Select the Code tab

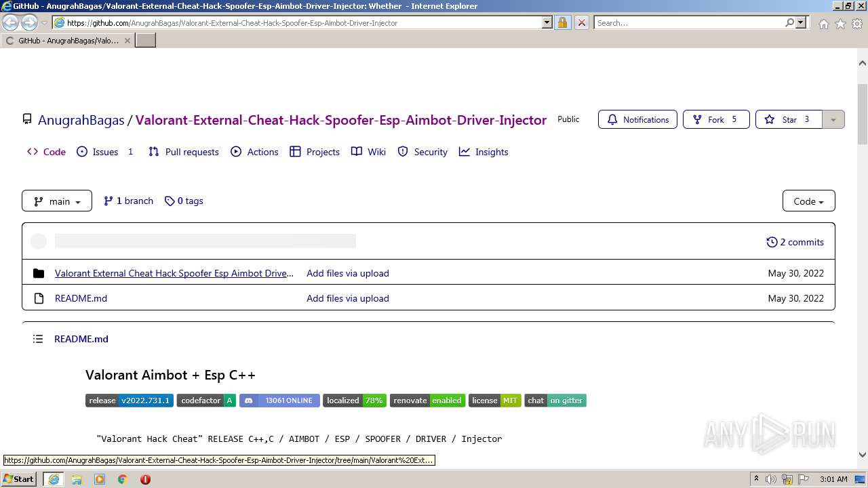click(x=46, y=152)
